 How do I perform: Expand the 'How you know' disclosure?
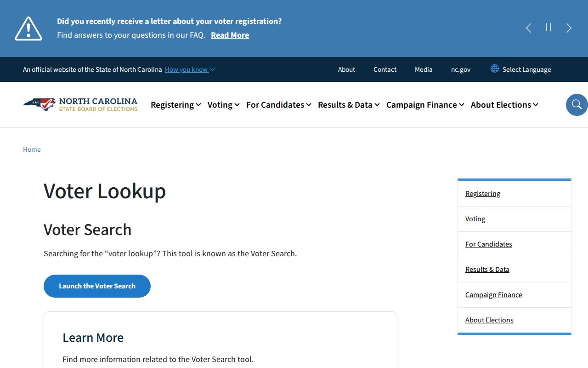point(190,69)
